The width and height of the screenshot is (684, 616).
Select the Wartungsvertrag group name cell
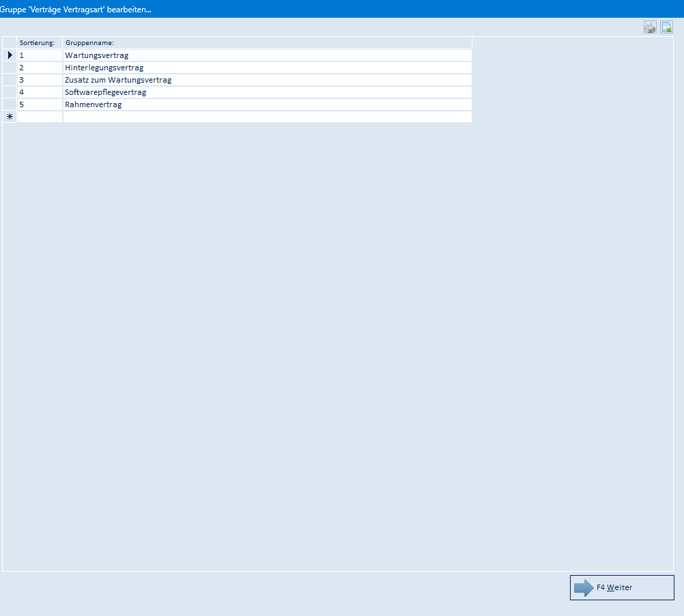(x=268, y=55)
